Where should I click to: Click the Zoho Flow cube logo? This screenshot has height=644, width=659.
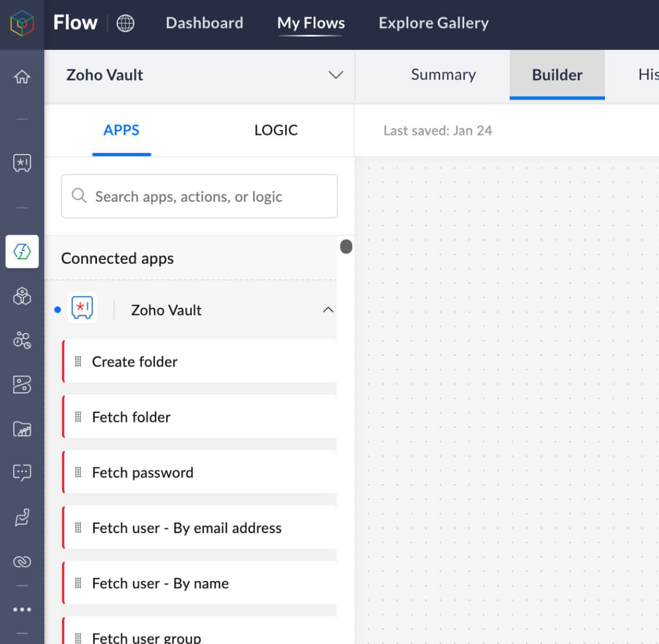(x=22, y=23)
